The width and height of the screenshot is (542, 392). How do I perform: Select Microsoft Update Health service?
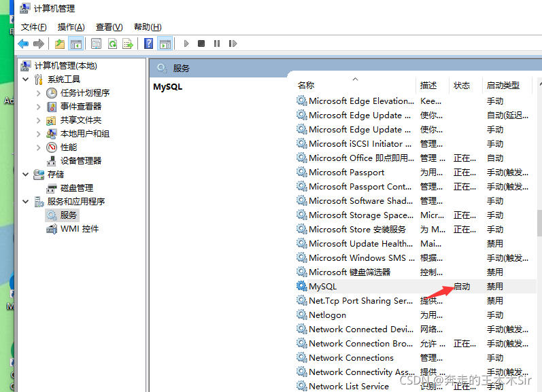pyautogui.click(x=416, y=243)
